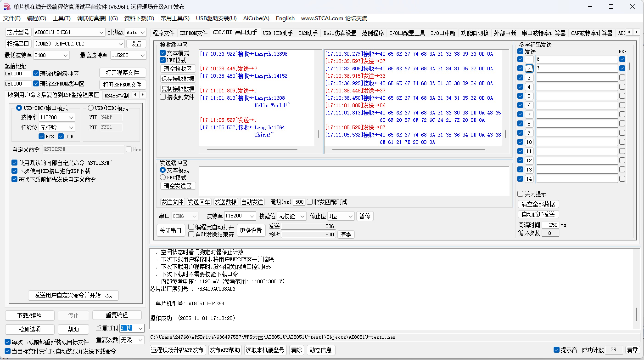Click the left arrow beside RS485控制

pos(135,95)
